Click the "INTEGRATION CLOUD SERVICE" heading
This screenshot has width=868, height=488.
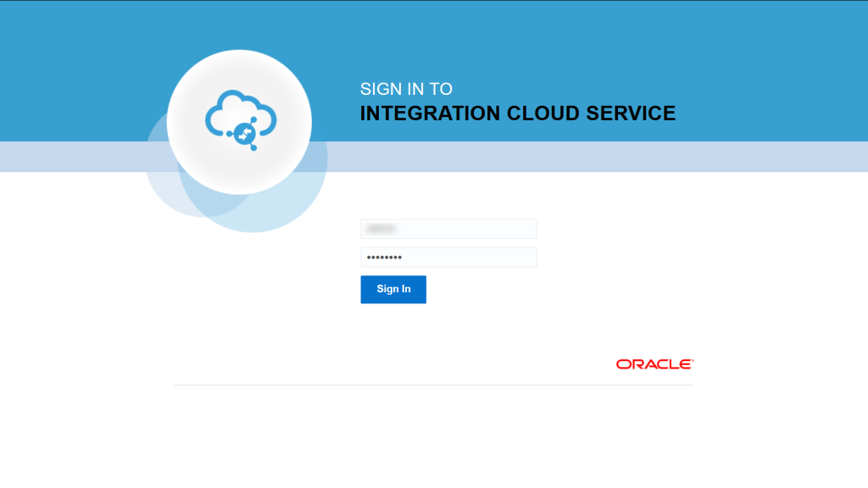[x=518, y=114]
